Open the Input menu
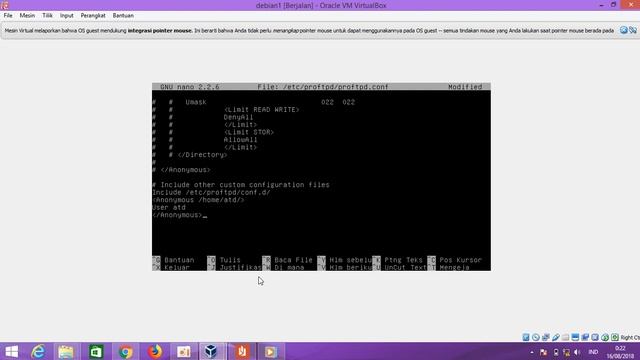The width and height of the screenshot is (640, 360). tap(67, 16)
